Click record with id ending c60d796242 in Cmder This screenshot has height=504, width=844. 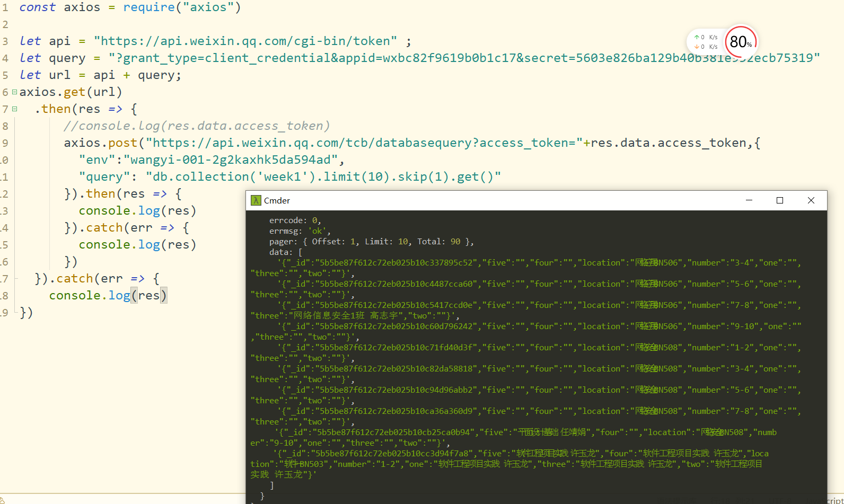[x=525, y=332]
